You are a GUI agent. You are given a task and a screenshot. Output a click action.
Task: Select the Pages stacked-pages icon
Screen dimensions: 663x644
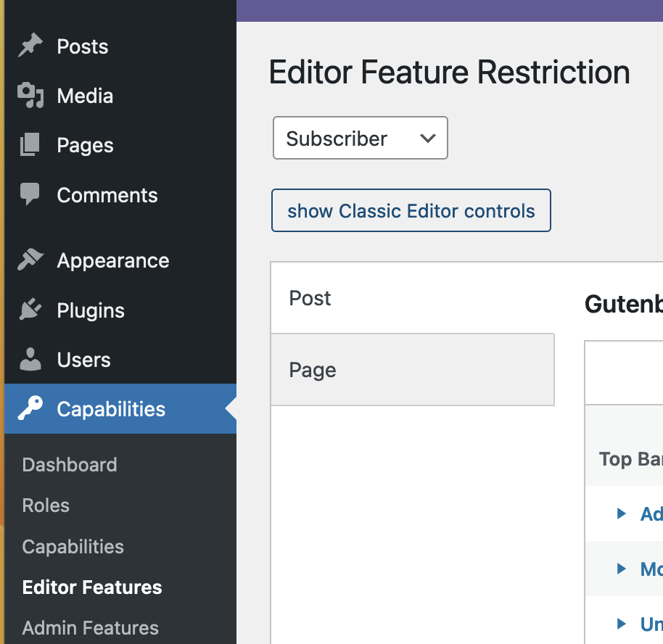[30, 144]
